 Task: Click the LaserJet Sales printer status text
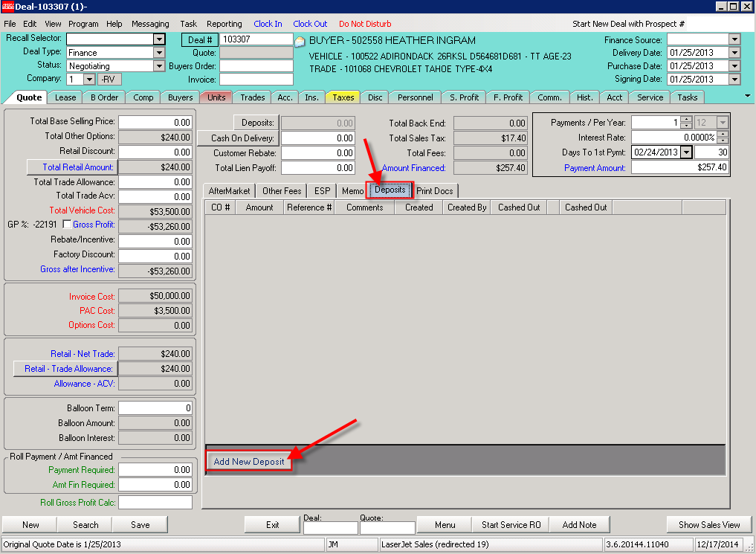(x=435, y=544)
